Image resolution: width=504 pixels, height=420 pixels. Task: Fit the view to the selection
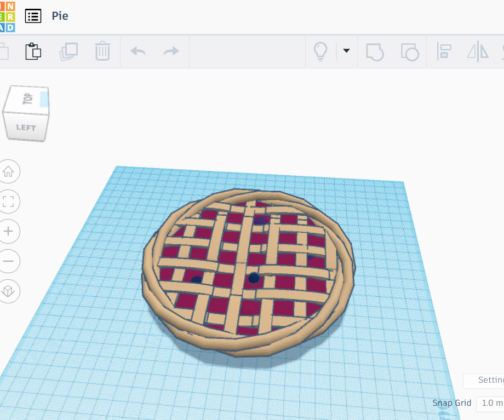(9, 202)
